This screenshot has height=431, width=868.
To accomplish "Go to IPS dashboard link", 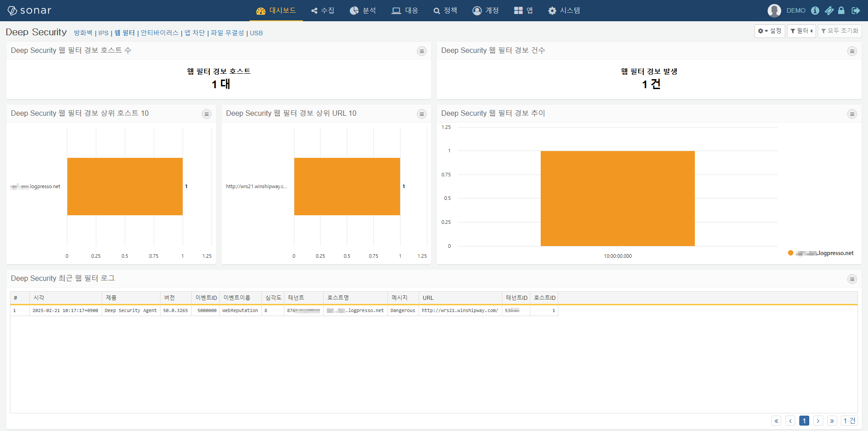I will point(104,33).
